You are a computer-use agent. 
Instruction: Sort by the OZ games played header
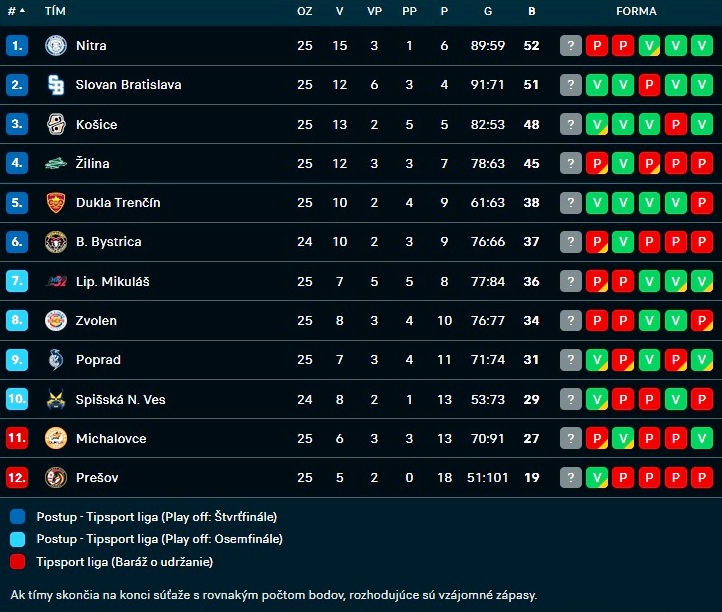click(305, 11)
